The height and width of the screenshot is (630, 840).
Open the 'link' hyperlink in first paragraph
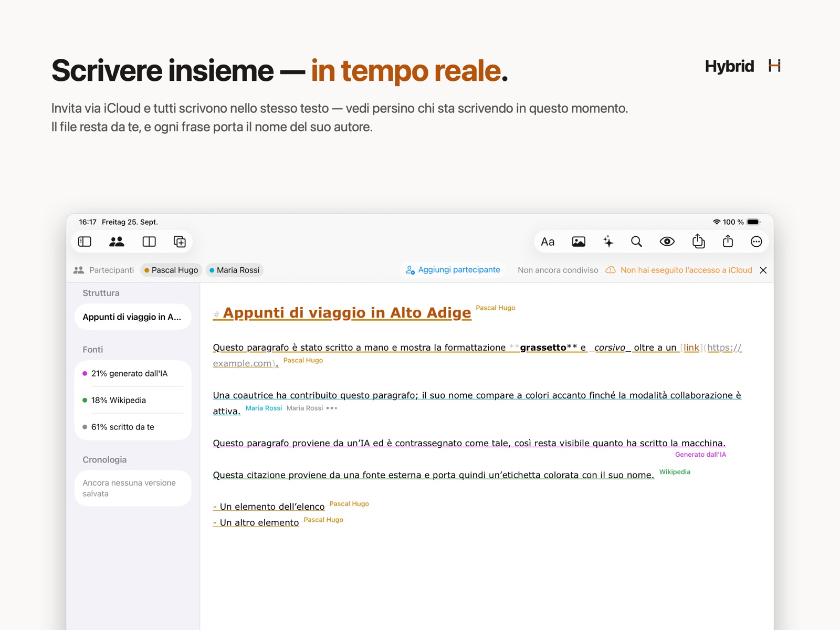pos(691,348)
